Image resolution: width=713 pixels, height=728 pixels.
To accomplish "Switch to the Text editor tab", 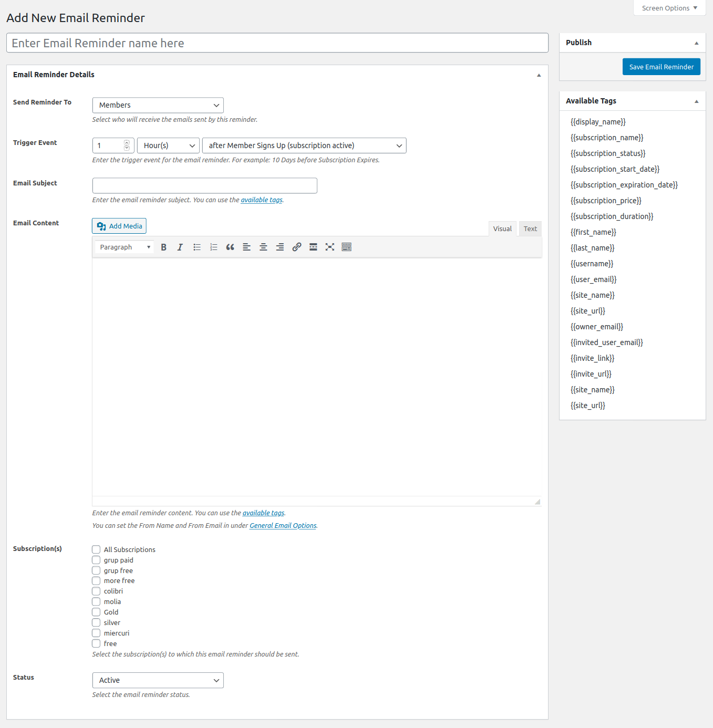I will point(530,228).
